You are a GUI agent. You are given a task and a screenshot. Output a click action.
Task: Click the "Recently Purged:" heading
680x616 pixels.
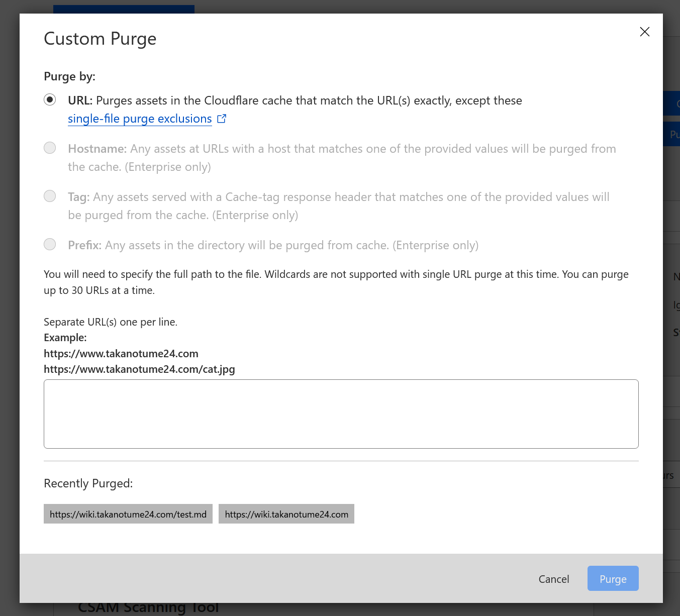pyautogui.click(x=88, y=483)
